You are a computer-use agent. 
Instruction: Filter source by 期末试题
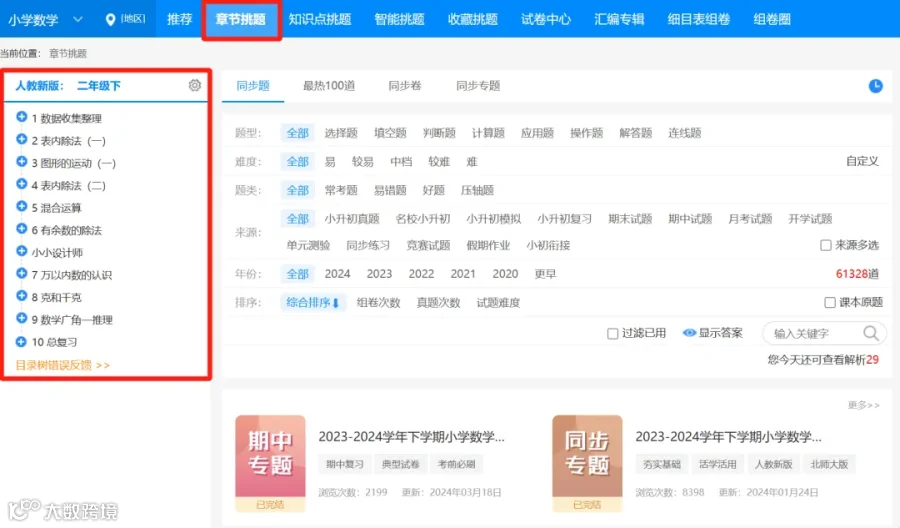click(630, 219)
